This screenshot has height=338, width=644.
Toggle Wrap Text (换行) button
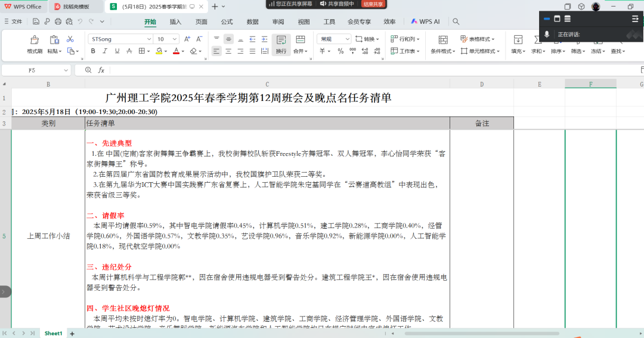(x=281, y=44)
